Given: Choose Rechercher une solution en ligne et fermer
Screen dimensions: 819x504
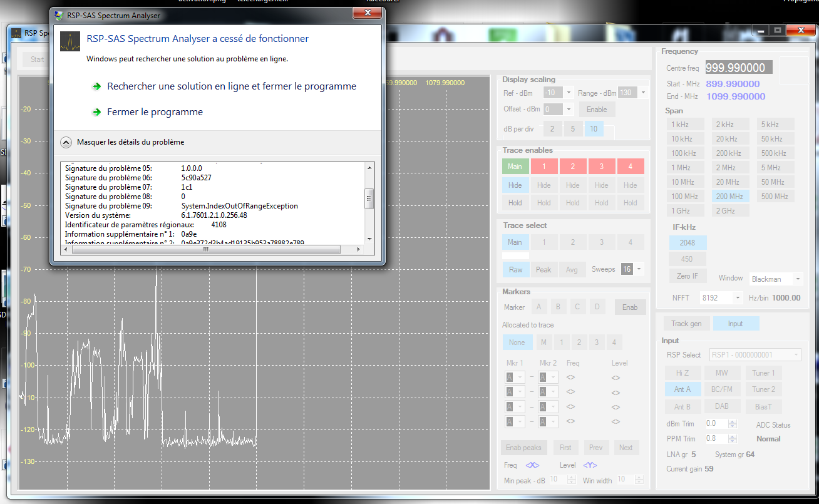Looking at the screenshot, I should point(232,86).
